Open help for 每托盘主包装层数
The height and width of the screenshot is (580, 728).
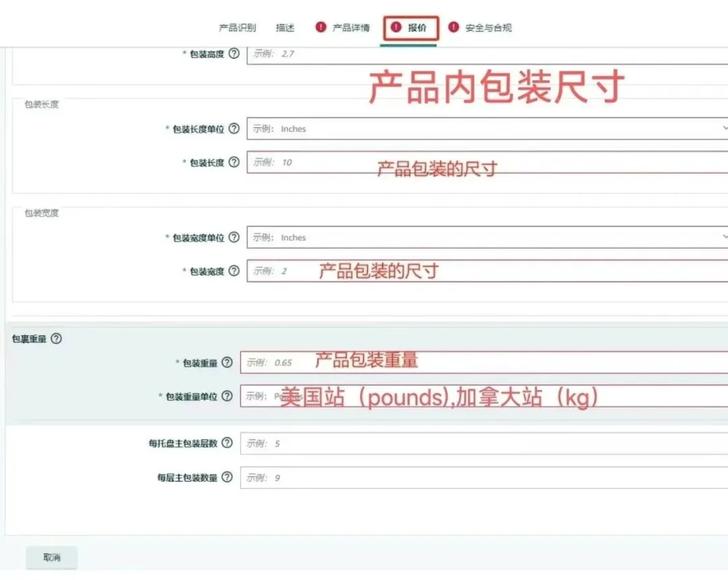coord(227,443)
